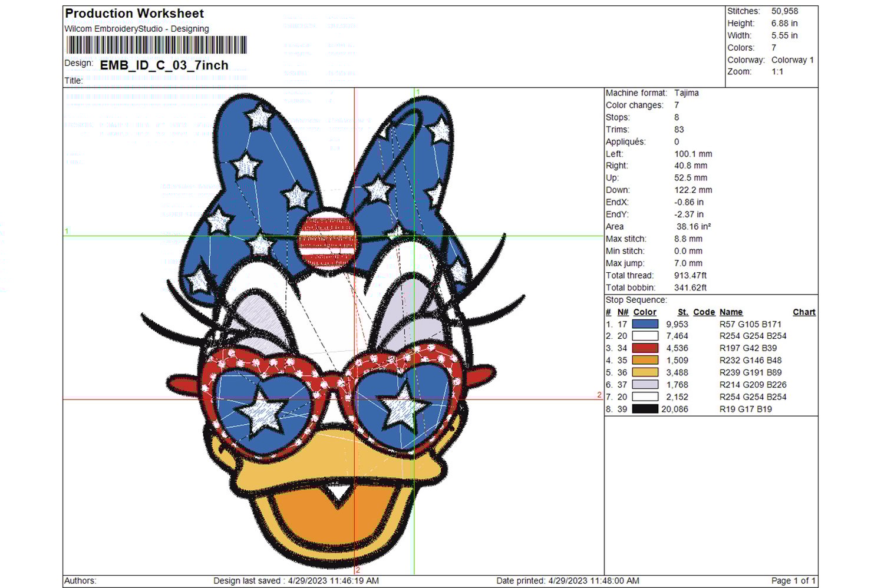This screenshot has height=588, width=884.
Task: Click stitch count '7,464' in stop 2
Action: (677, 336)
